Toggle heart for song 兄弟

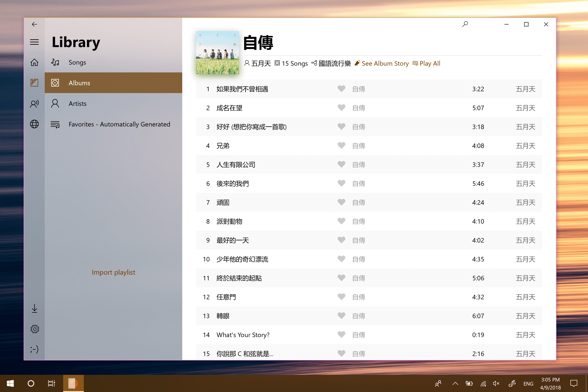pyautogui.click(x=341, y=145)
